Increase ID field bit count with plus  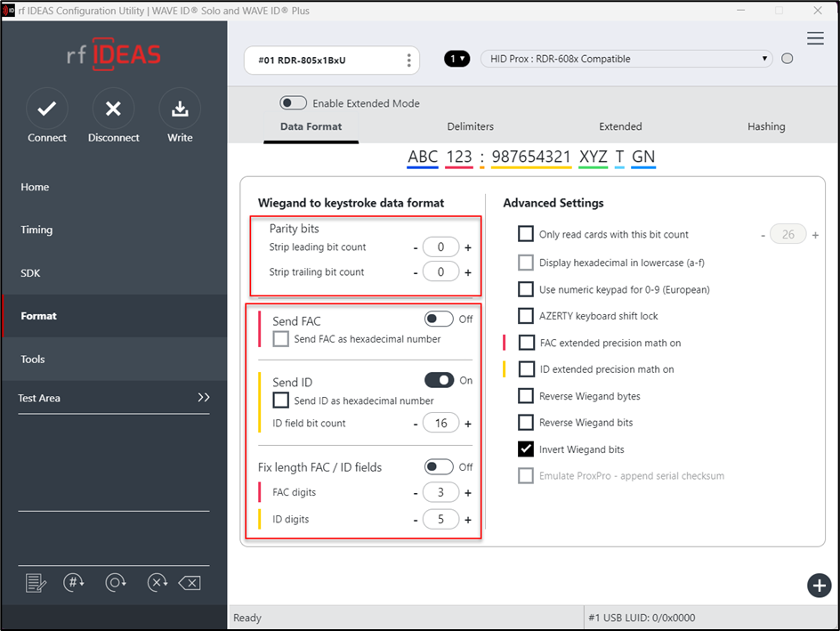468,424
